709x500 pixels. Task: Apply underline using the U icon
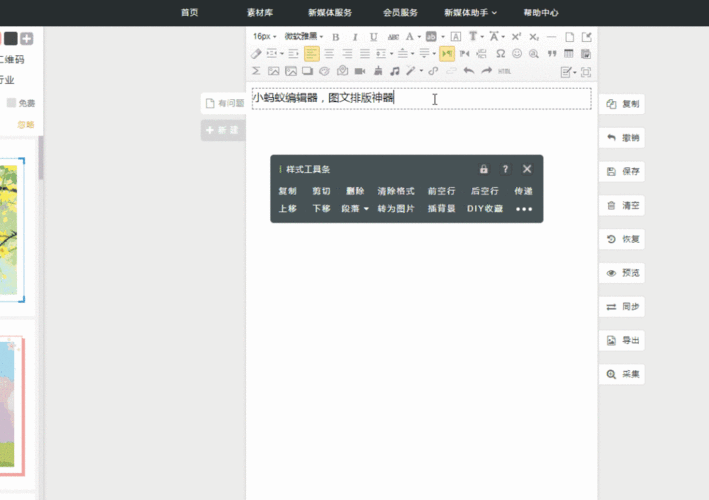pos(373,37)
